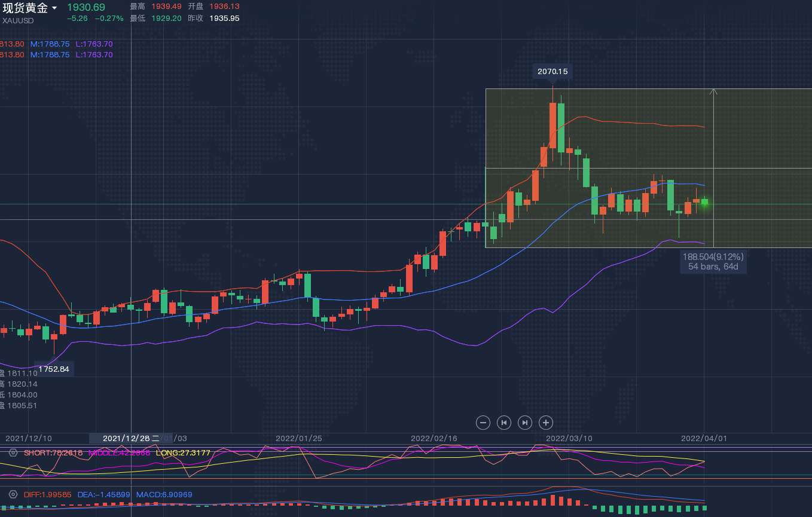Zoom in the chart with plus button
This screenshot has height=517, width=812.
545,423
